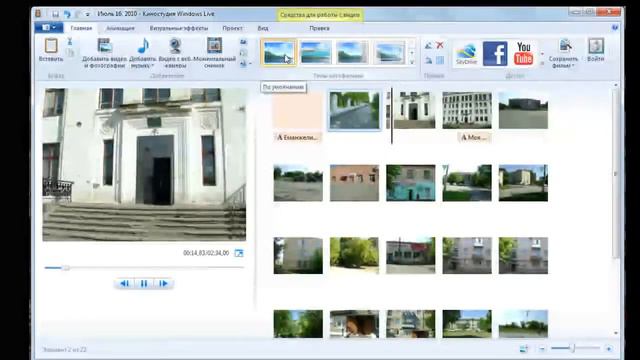
Task: Select the blank pink title clip in storyboard
Action: [298, 110]
